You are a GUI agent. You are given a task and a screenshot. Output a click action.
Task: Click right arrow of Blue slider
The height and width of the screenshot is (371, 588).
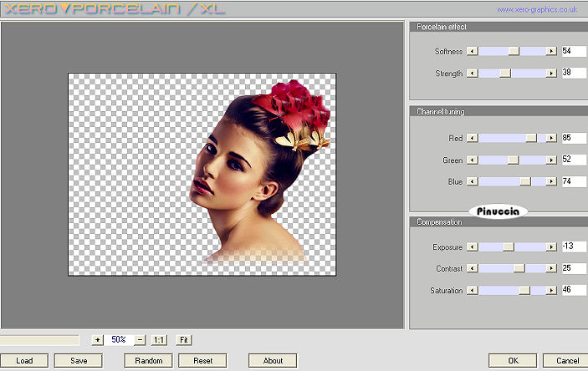(550, 181)
